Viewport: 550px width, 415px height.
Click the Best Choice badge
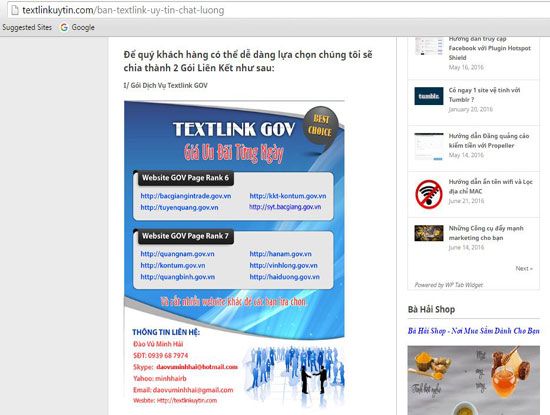click(321, 126)
